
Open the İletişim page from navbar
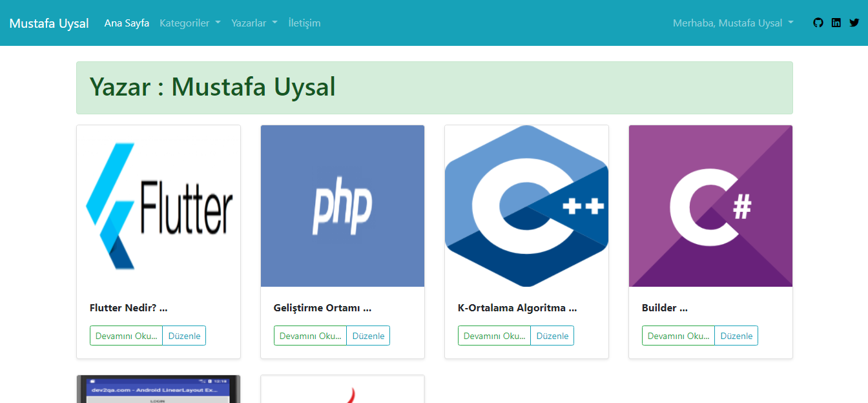[x=304, y=23]
